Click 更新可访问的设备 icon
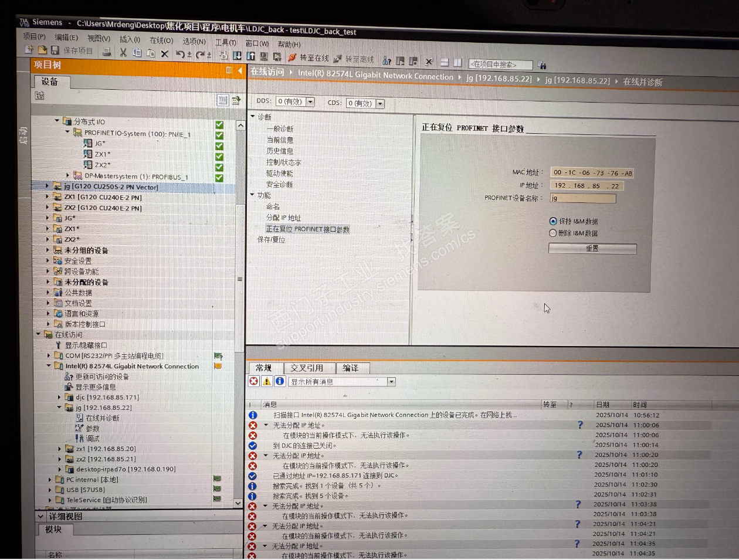This screenshot has width=739, height=560. click(x=69, y=376)
